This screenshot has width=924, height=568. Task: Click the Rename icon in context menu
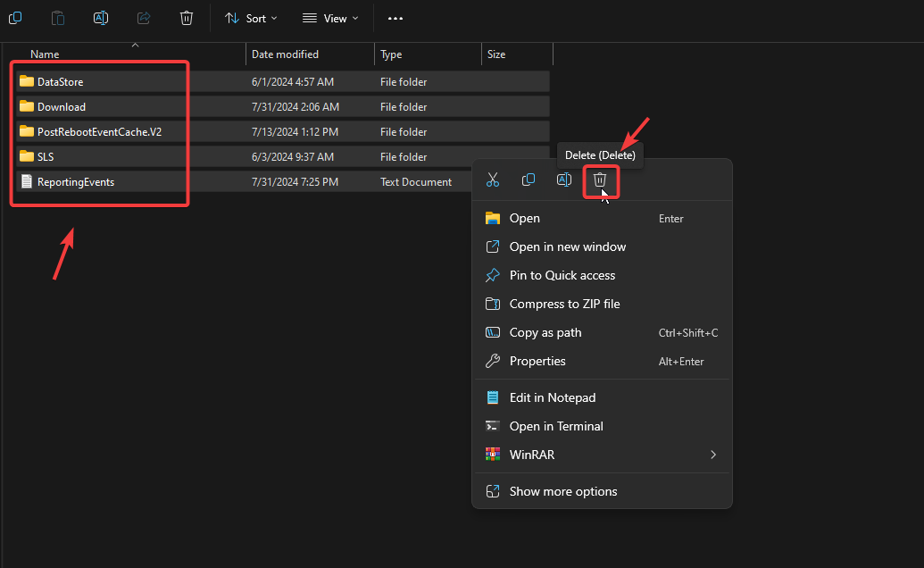point(564,180)
